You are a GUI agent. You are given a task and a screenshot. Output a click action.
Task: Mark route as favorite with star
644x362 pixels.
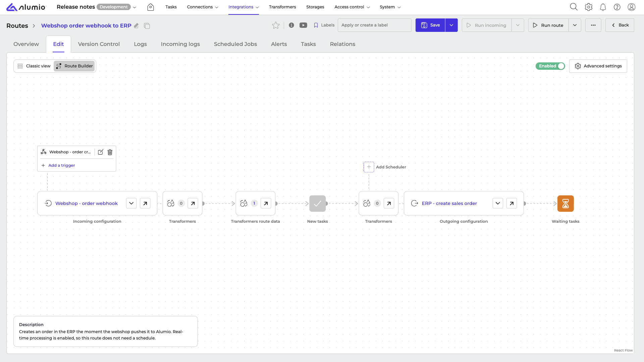[x=276, y=25]
